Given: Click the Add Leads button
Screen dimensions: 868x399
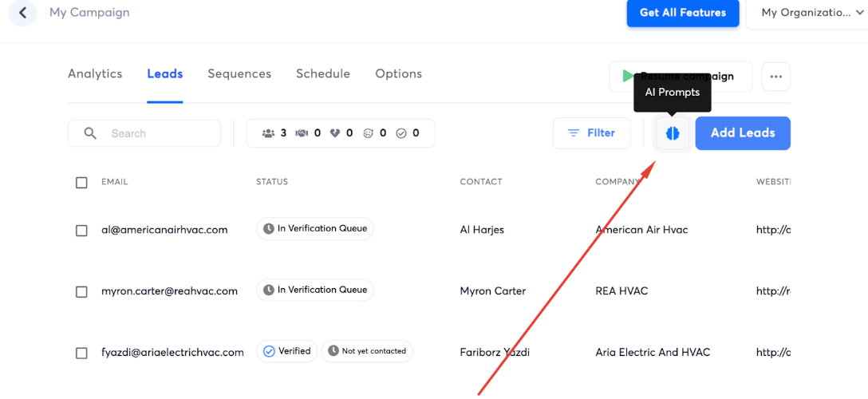Looking at the screenshot, I should pyautogui.click(x=743, y=133).
